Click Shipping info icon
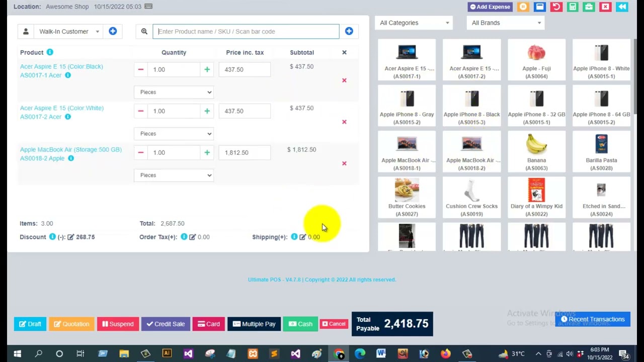The width and height of the screenshot is (644, 362). (x=294, y=237)
